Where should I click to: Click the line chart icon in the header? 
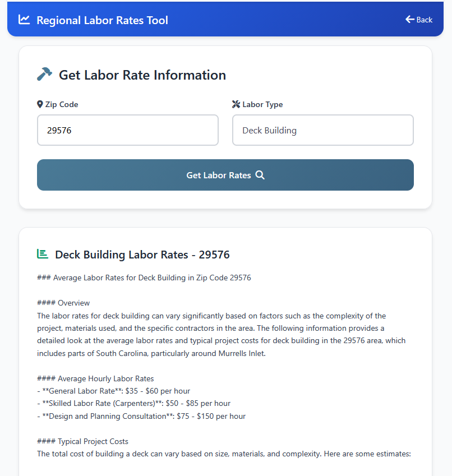pyautogui.click(x=24, y=19)
